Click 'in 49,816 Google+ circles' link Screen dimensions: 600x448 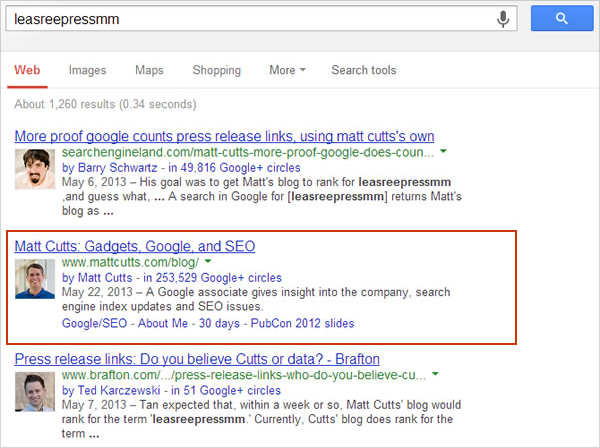[x=234, y=168]
